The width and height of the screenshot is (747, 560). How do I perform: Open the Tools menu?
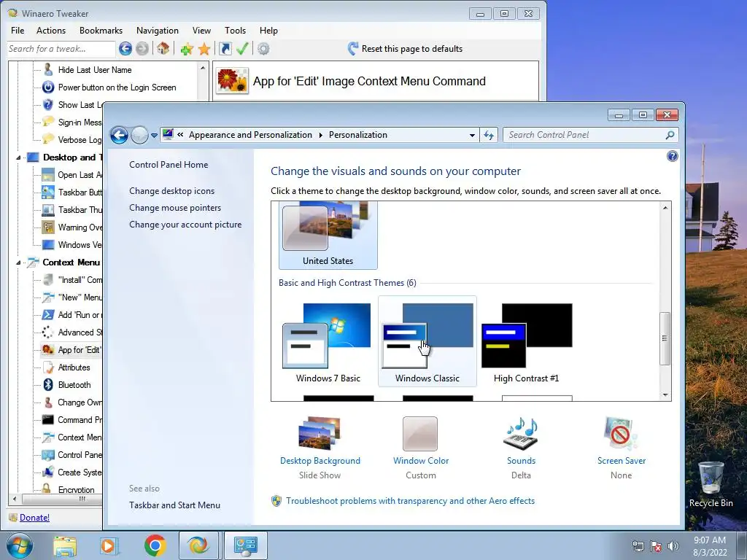236,31
